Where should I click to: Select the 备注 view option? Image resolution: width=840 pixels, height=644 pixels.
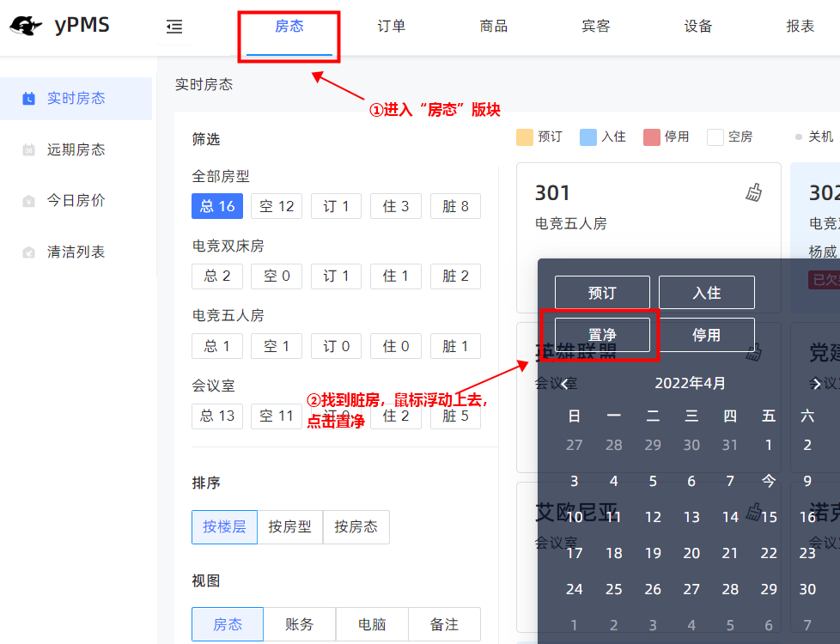click(x=444, y=624)
